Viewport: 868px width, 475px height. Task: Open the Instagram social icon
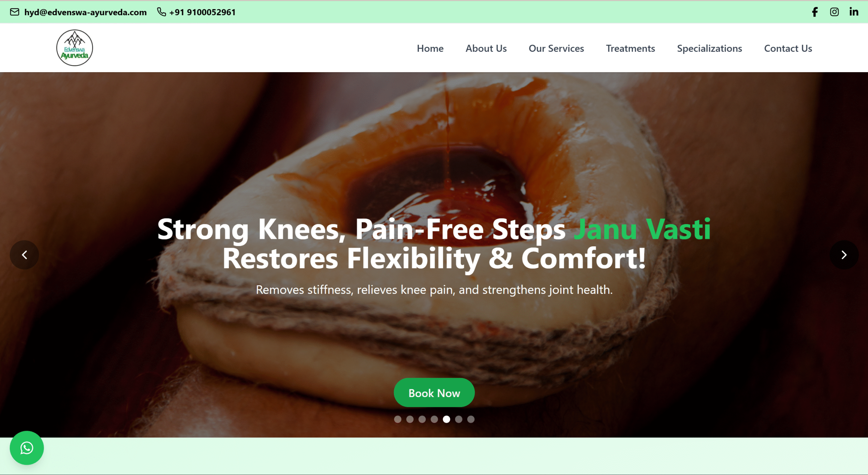(834, 12)
